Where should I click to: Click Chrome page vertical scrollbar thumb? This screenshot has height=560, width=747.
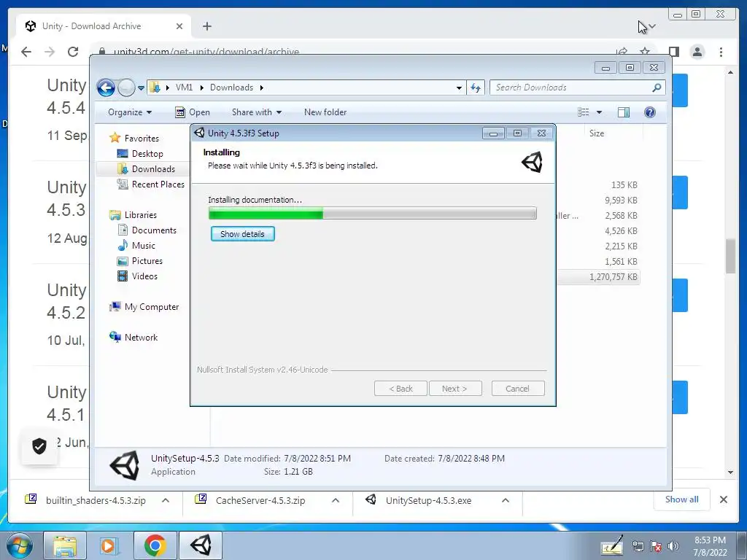click(x=730, y=256)
